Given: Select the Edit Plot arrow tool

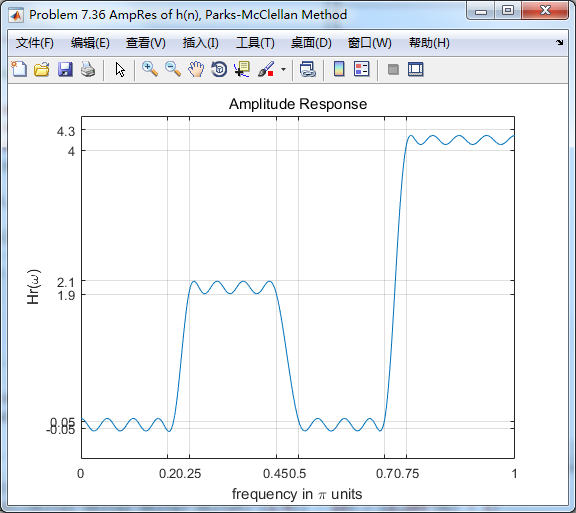Looking at the screenshot, I should [120, 69].
